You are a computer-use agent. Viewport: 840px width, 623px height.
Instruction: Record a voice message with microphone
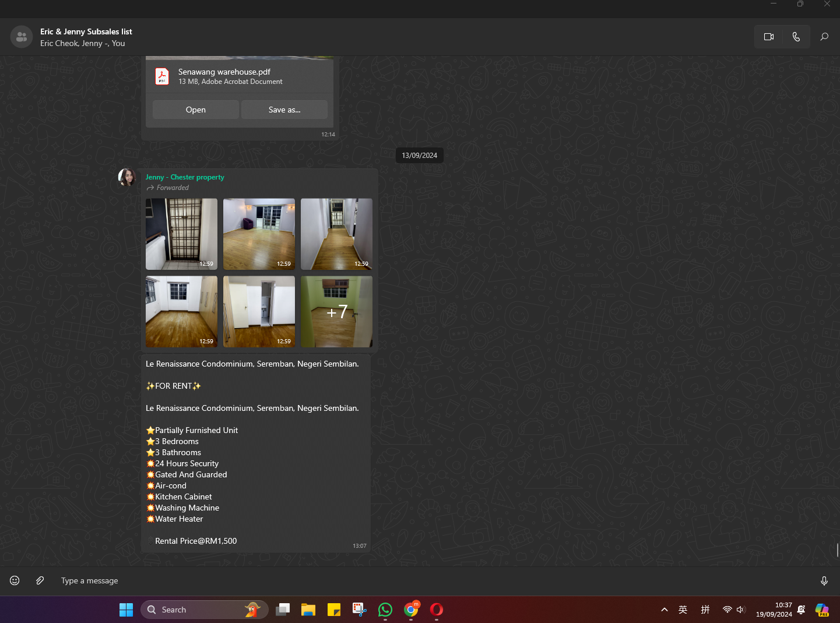click(824, 580)
